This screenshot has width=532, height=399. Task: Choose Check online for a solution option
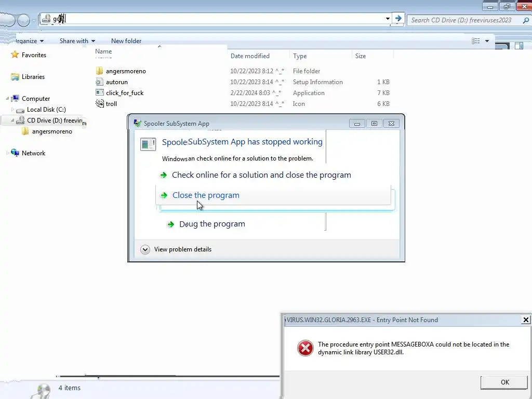(x=262, y=175)
